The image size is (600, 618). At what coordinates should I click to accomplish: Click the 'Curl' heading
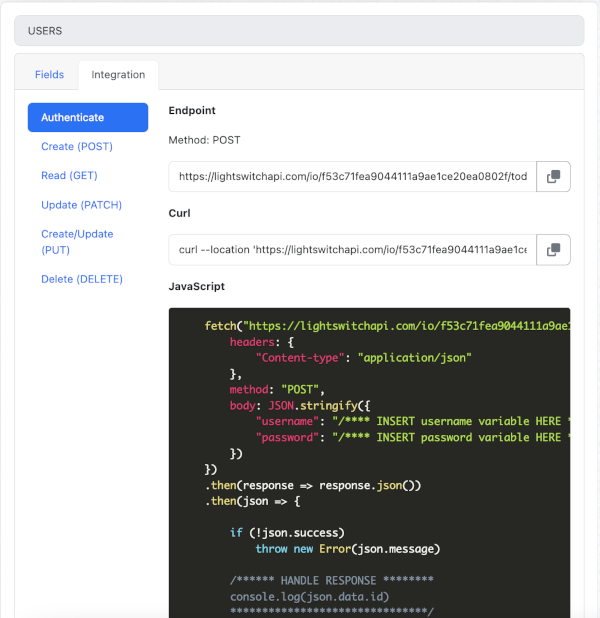click(x=179, y=213)
